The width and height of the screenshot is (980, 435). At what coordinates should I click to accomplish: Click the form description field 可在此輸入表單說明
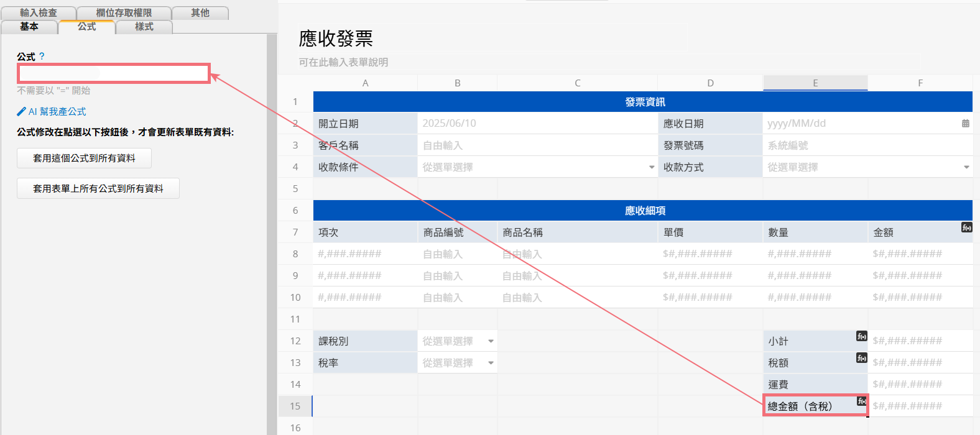tap(609, 62)
